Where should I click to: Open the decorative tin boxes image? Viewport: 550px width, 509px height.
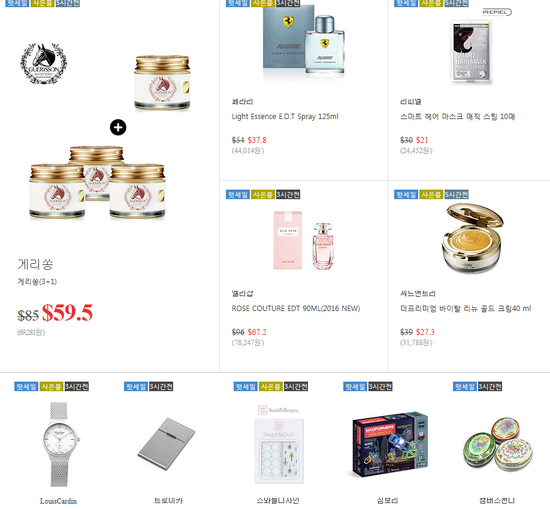pyautogui.click(x=498, y=444)
